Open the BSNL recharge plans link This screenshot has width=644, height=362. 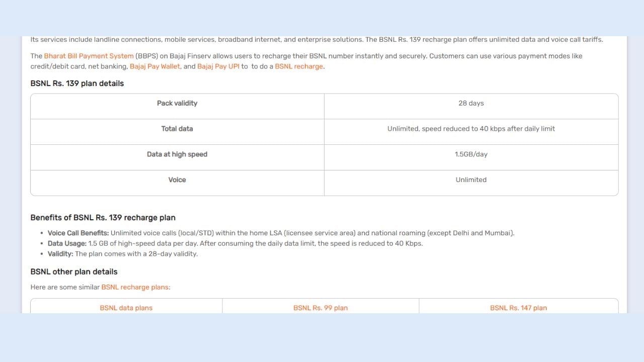click(135, 287)
